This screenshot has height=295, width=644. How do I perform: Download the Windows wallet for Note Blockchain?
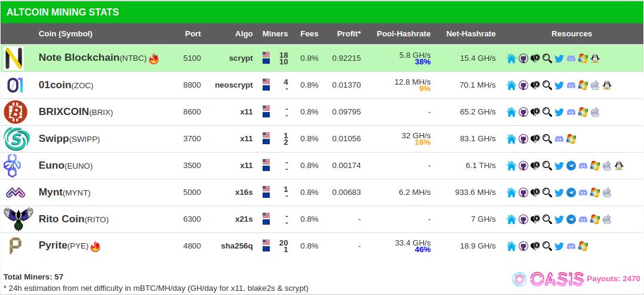(583, 58)
